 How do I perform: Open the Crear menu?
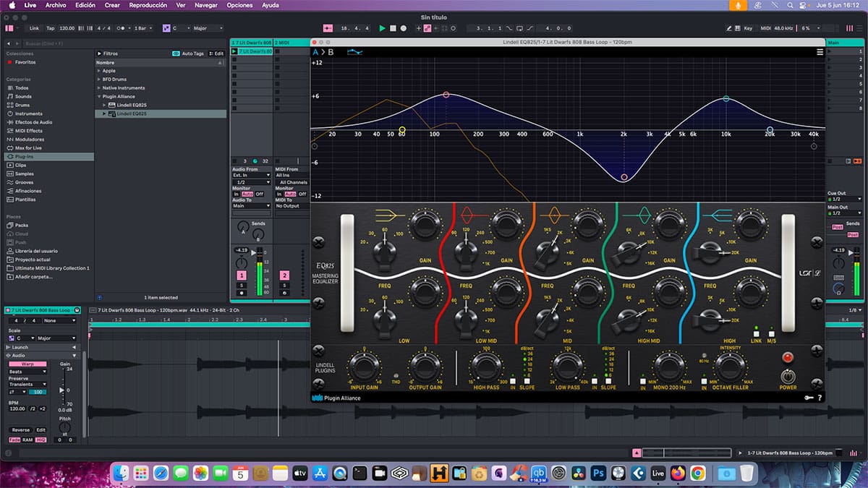[112, 5]
